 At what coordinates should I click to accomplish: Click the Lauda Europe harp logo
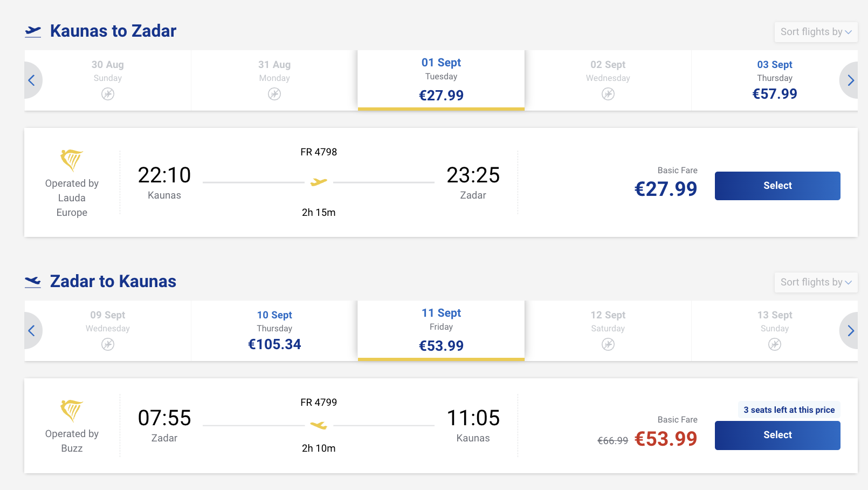pos(71,160)
